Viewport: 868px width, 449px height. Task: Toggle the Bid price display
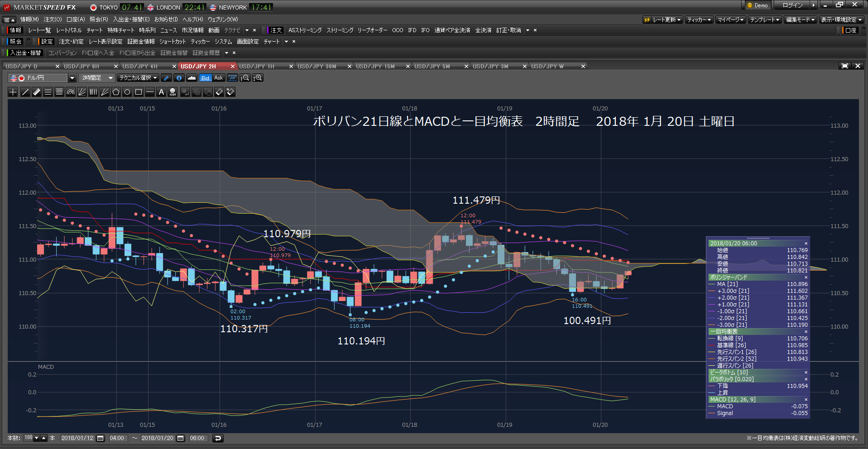pyautogui.click(x=206, y=78)
